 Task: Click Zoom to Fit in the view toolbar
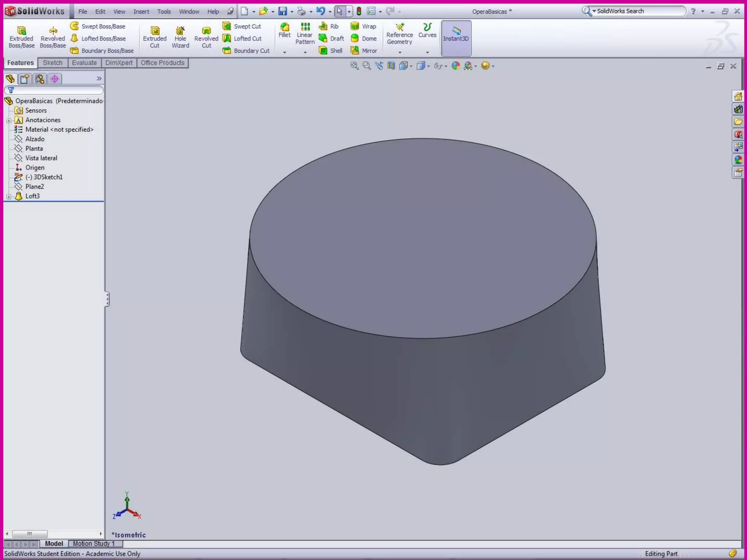[354, 66]
